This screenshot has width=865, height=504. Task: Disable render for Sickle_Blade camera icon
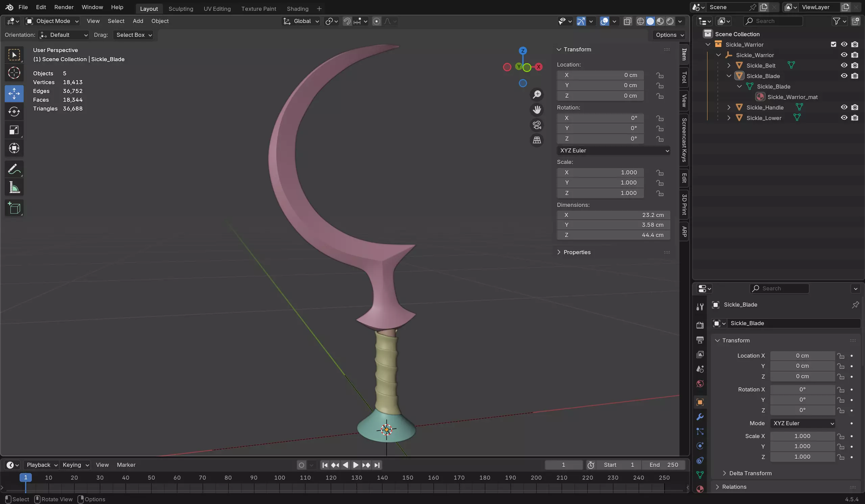point(855,76)
